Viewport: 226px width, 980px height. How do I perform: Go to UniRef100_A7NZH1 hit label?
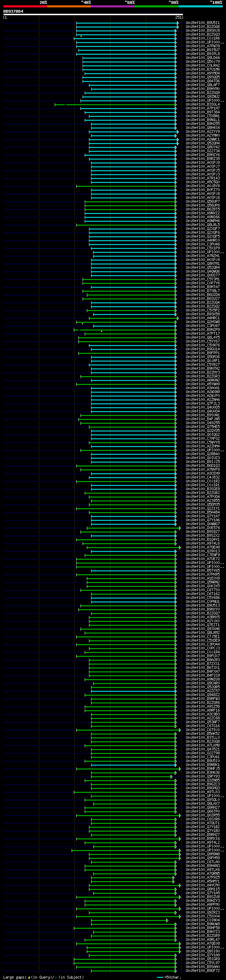point(202,256)
